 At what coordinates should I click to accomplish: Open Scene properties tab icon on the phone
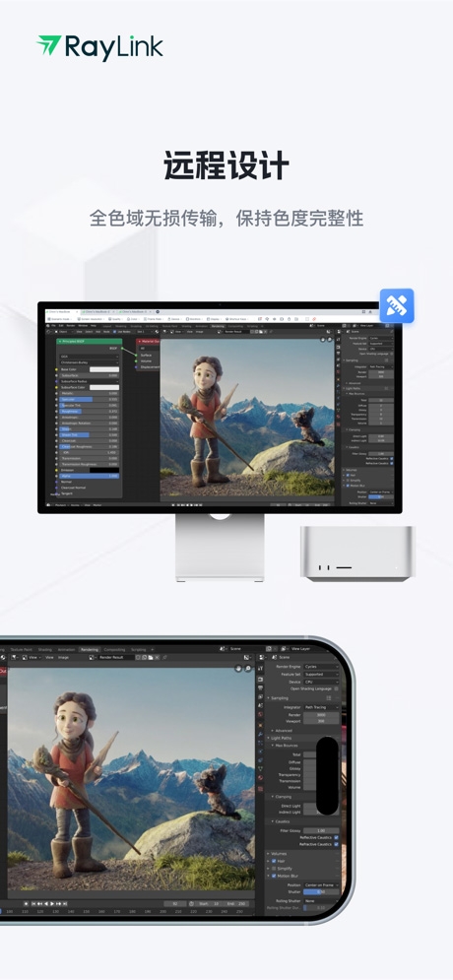click(x=261, y=705)
